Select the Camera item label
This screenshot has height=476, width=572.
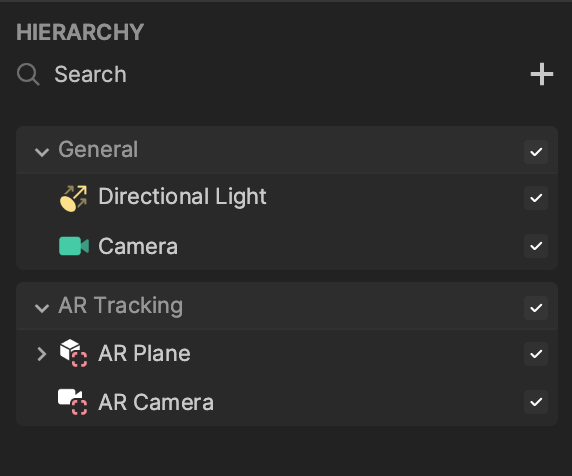point(138,247)
